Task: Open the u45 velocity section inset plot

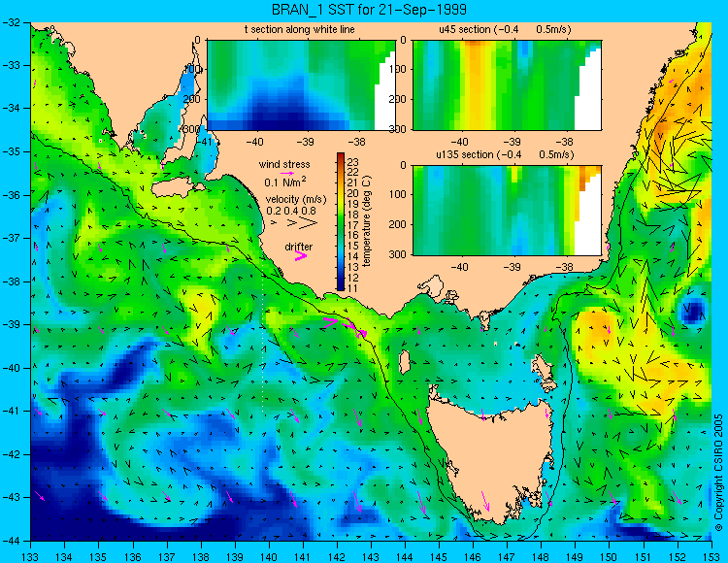Action: coord(507,85)
